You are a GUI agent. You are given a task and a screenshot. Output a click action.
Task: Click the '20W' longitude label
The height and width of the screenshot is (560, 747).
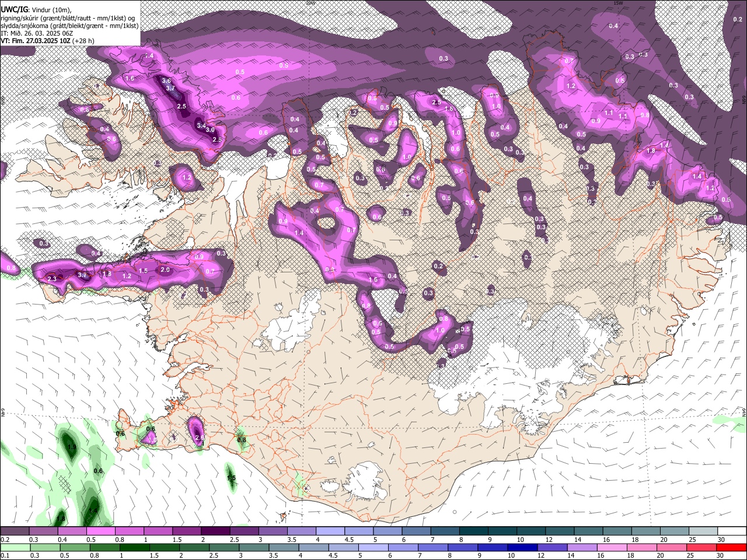pyautogui.click(x=310, y=3)
